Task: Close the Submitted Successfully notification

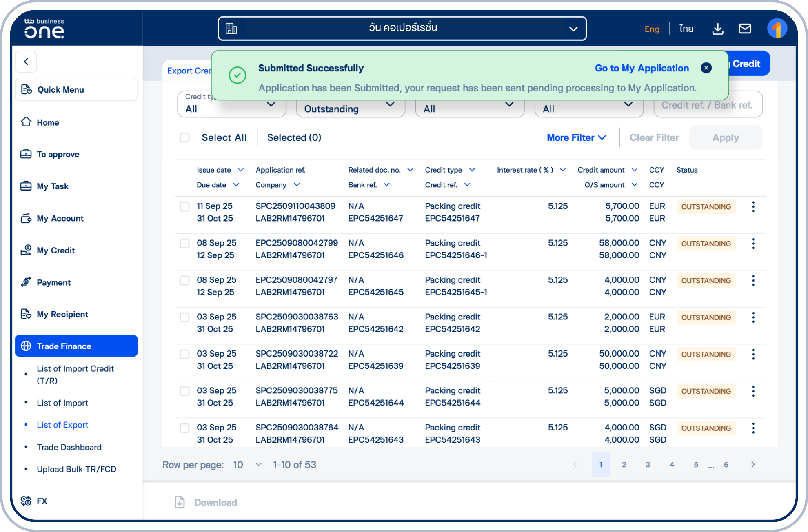Action: pyautogui.click(x=706, y=68)
